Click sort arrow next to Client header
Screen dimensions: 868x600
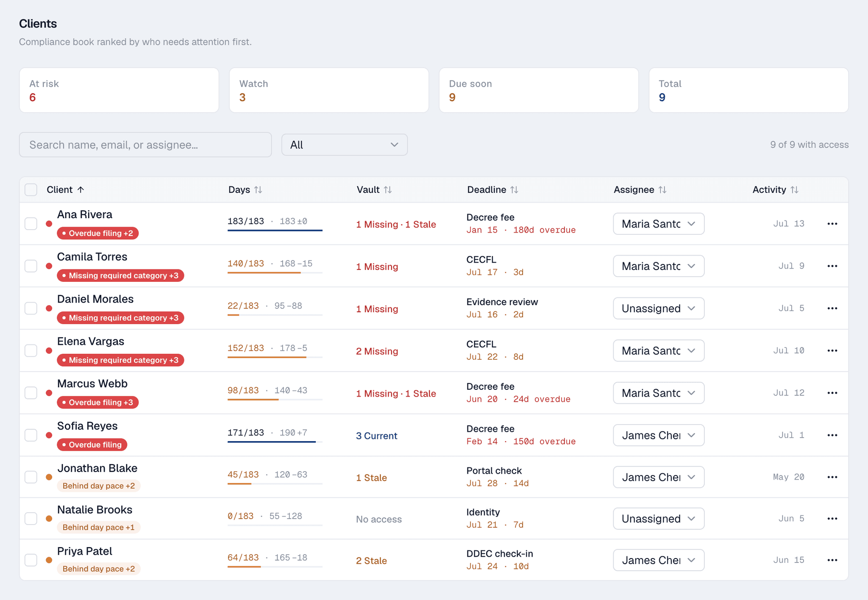pyautogui.click(x=81, y=190)
